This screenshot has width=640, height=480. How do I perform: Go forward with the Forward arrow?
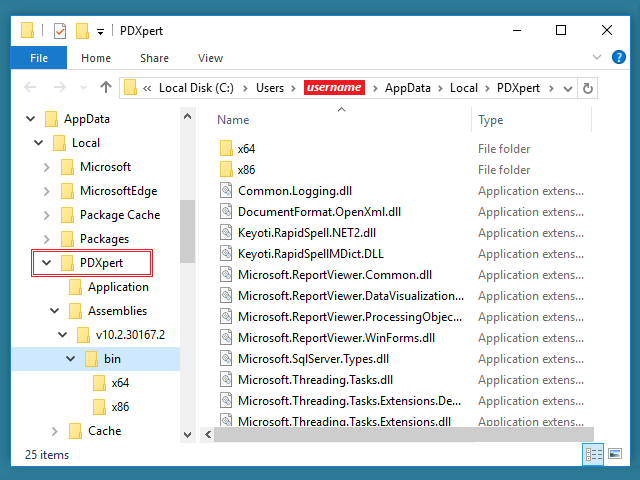click(60, 87)
